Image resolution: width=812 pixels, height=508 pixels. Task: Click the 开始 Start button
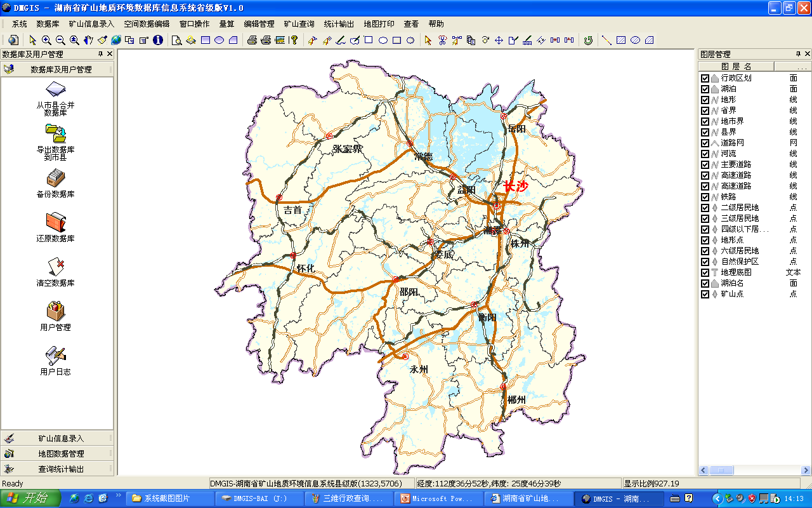30,498
